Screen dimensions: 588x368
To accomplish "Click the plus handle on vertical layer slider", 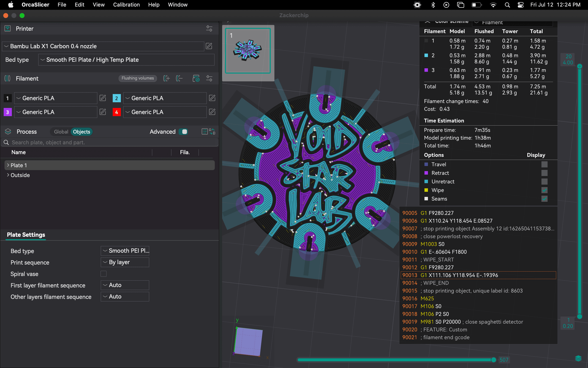I will [x=579, y=66].
